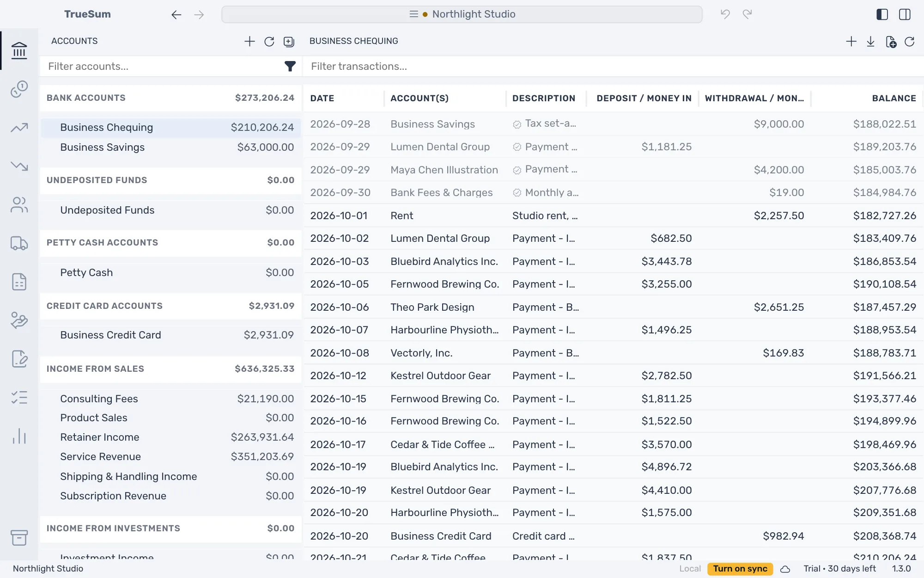The image size is (924, 578).
Task: Go forward with the right arrow
Action: (199, 15)
